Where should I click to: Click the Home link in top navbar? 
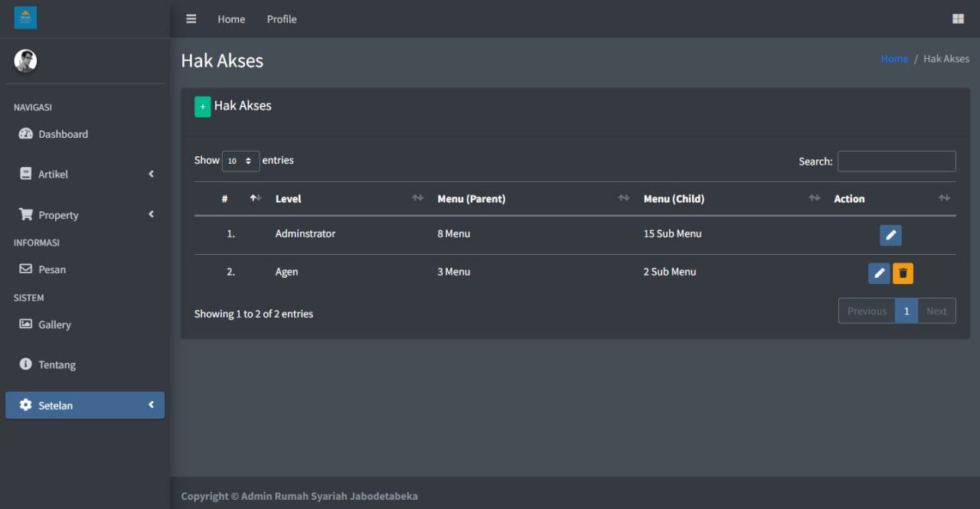tap(231, 19)
